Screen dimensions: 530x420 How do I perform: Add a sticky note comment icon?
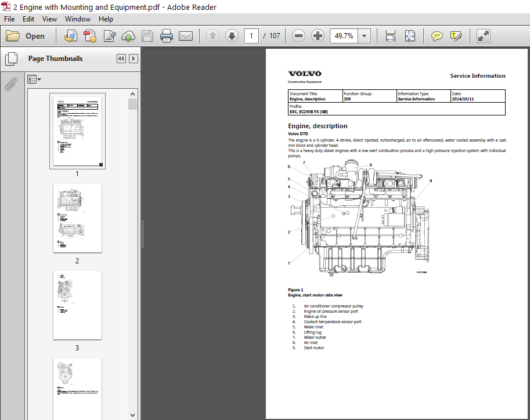pyautogui.click(x=437, y=36)
